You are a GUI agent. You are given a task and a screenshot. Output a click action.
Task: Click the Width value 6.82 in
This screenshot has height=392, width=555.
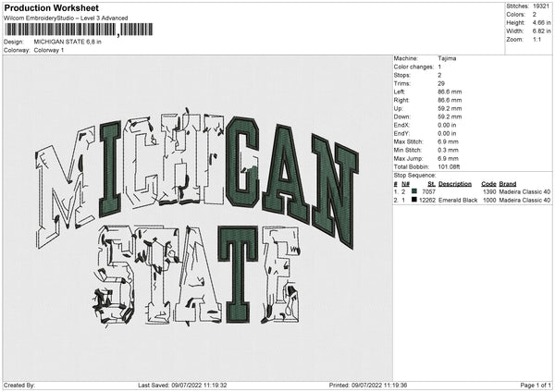coord(541,31)
